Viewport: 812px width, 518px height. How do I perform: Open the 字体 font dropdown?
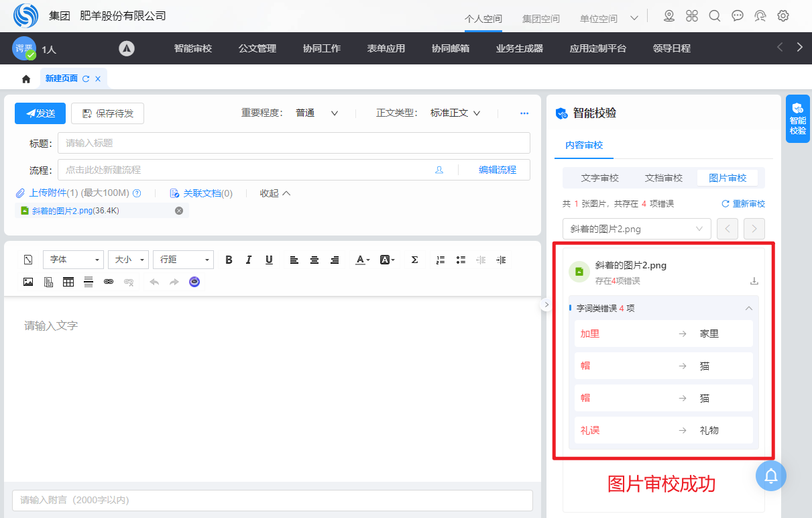73,260
